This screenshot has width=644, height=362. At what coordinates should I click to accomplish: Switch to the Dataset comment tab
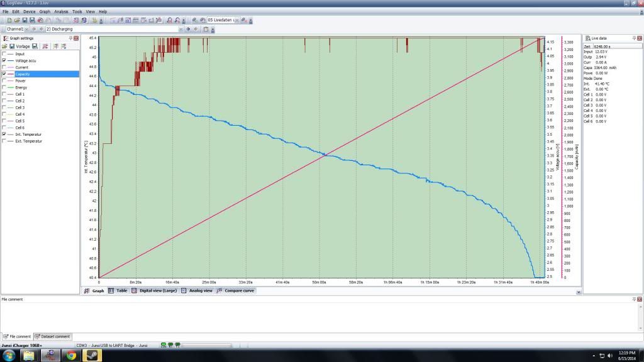pyautogui.click(x=52, y=337)
